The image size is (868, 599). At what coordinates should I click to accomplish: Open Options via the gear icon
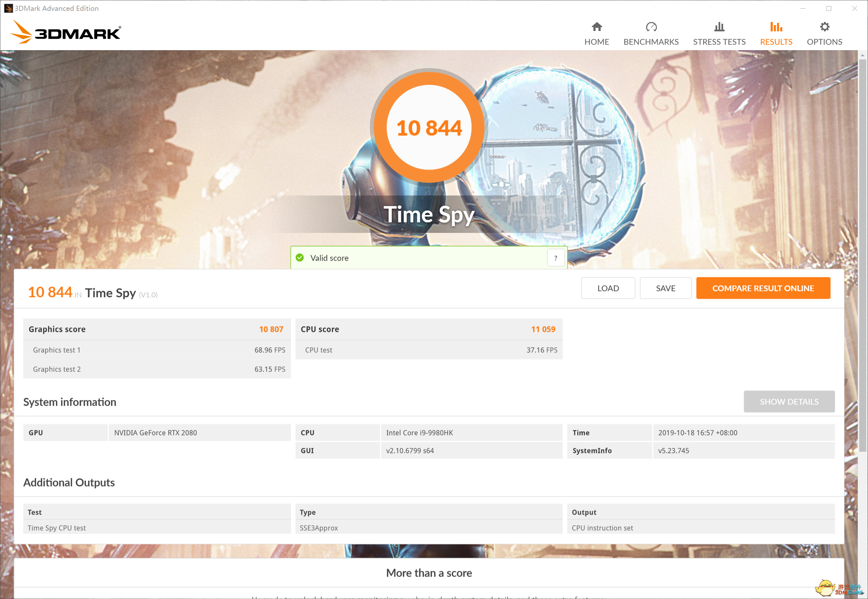(825, 27)
